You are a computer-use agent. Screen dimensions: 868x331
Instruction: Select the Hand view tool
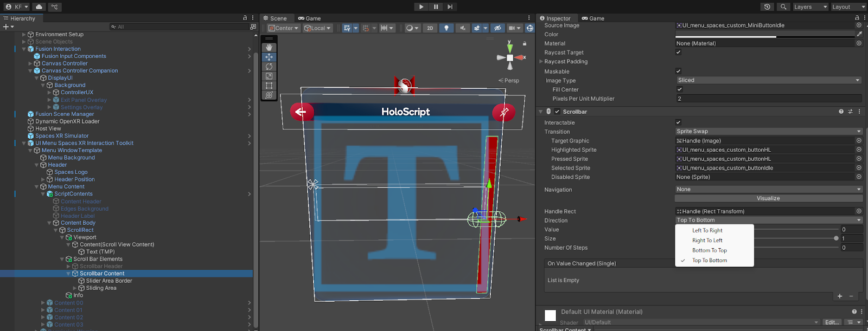coord(269,48)
